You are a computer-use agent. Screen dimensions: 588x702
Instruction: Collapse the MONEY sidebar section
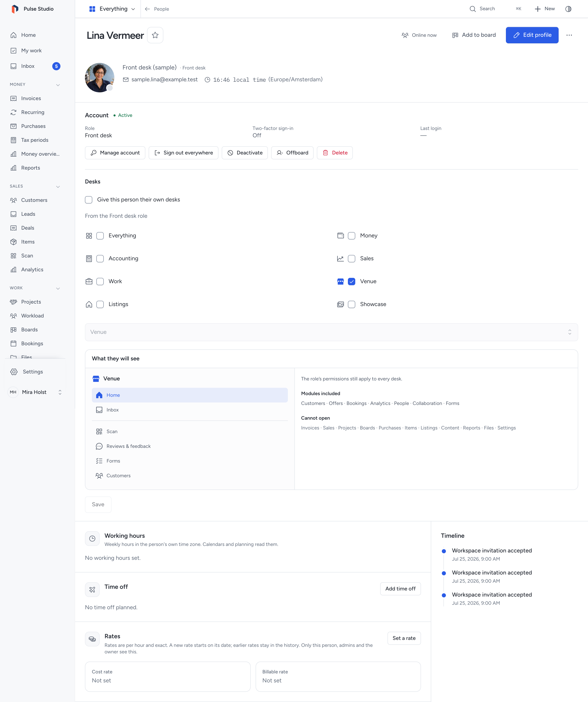58,85
